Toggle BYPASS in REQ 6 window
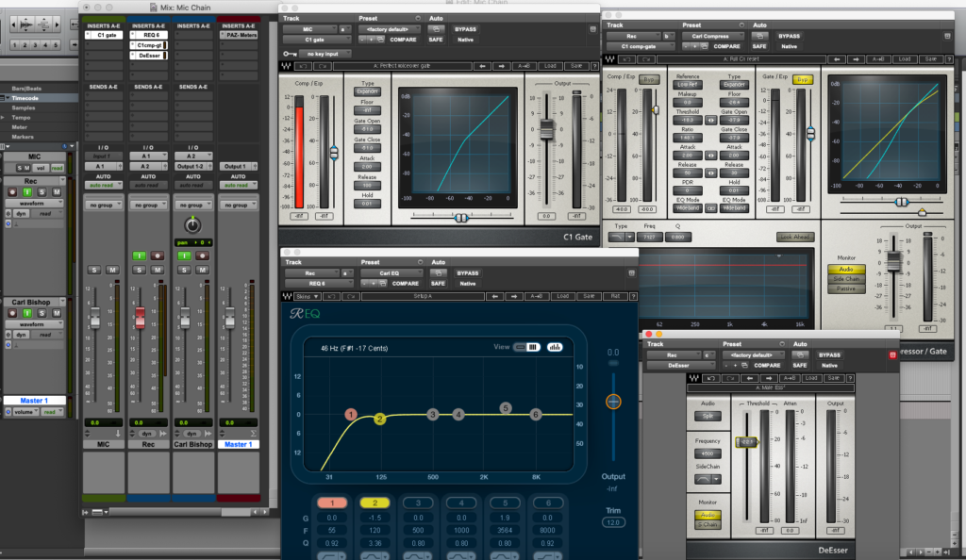The height and width of the screenshot is (560, 966). click(467, 273)
